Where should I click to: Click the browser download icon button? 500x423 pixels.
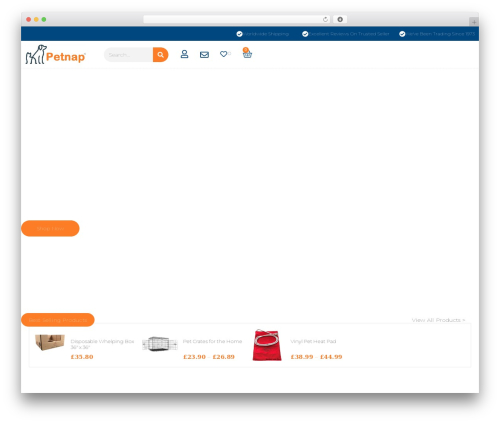tap(340, 19)
